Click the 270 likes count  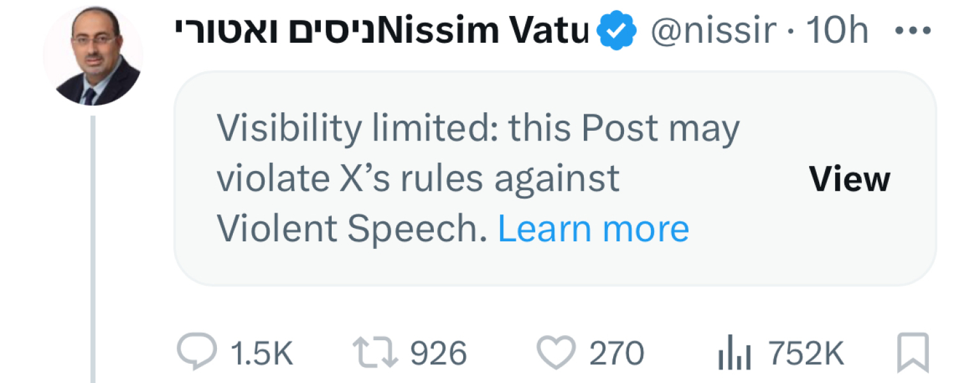[616, 354]
